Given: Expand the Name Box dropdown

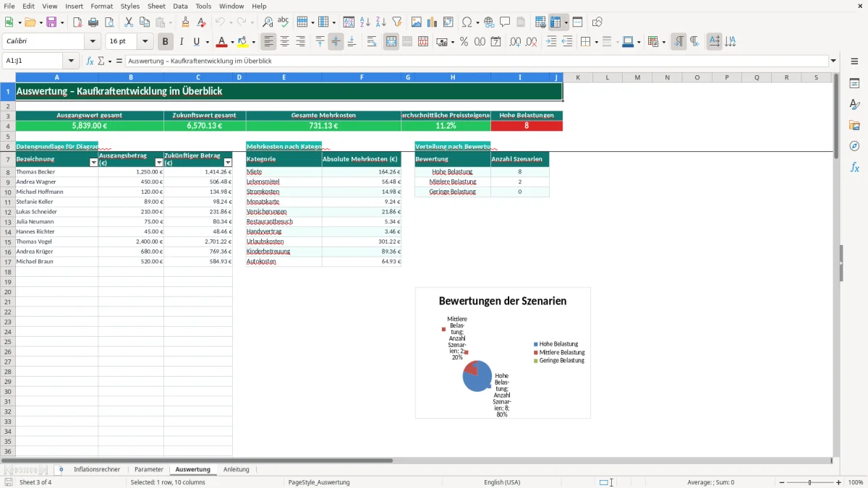Looking at the screenshot, I should pos(72,61).
